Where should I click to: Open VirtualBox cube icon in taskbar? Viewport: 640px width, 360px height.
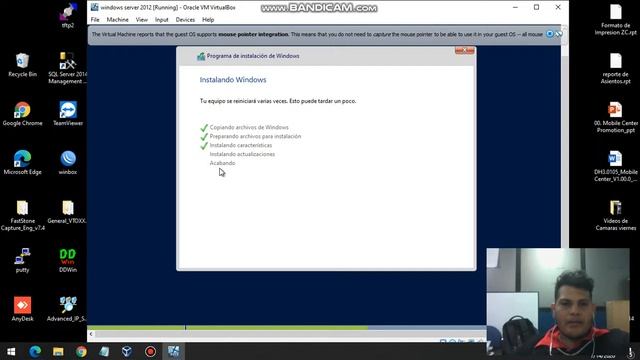click(x=127, y=351)
